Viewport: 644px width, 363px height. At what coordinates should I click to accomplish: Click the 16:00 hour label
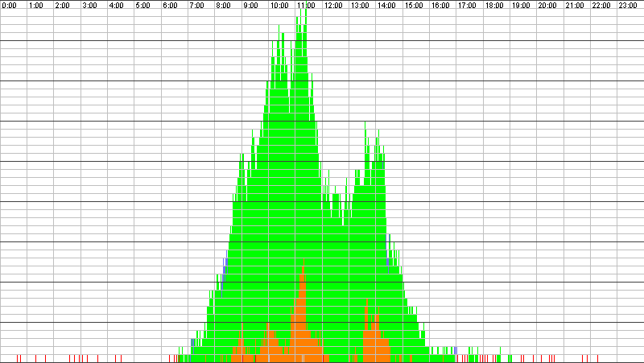pos(440,6)
